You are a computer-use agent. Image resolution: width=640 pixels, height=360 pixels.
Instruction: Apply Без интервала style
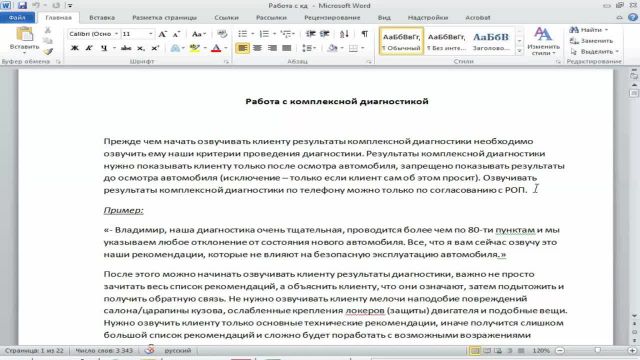(x=446, y=41)
